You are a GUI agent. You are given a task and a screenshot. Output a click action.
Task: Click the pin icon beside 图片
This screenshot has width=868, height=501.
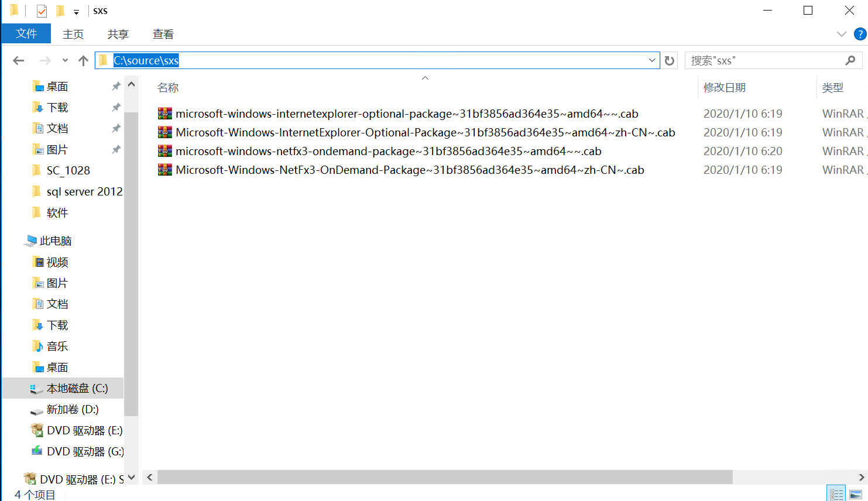click(116, 150)
